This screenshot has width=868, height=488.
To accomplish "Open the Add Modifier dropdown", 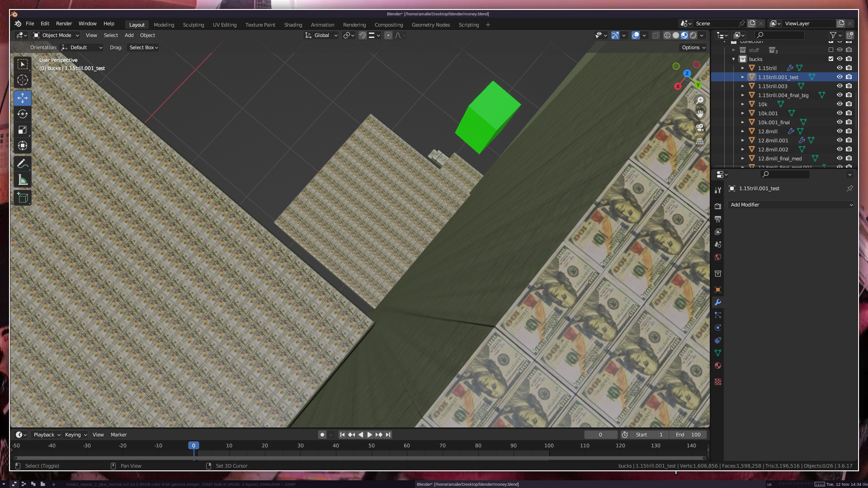I will pyautogui.click(x=791, y=205).
